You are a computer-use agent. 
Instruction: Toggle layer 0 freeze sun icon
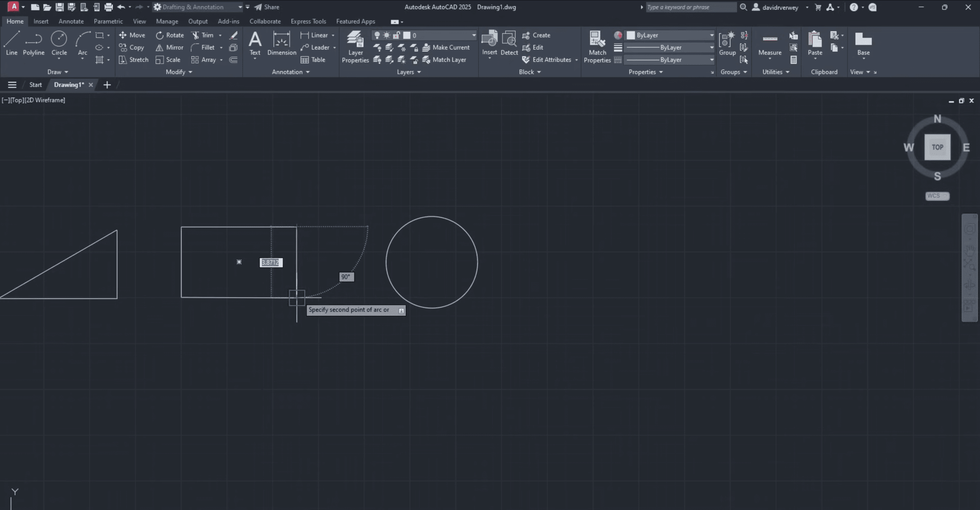tap(387, 35)
